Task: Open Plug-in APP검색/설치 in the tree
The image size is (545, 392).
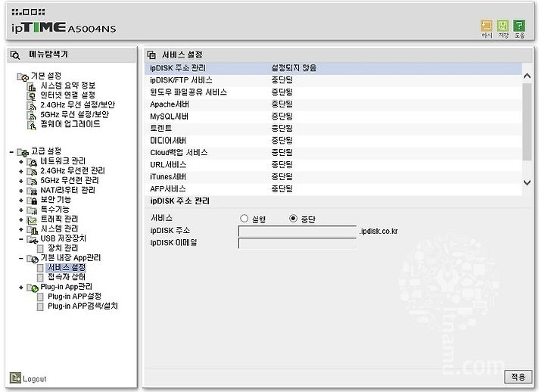Action: coord(83,306)
